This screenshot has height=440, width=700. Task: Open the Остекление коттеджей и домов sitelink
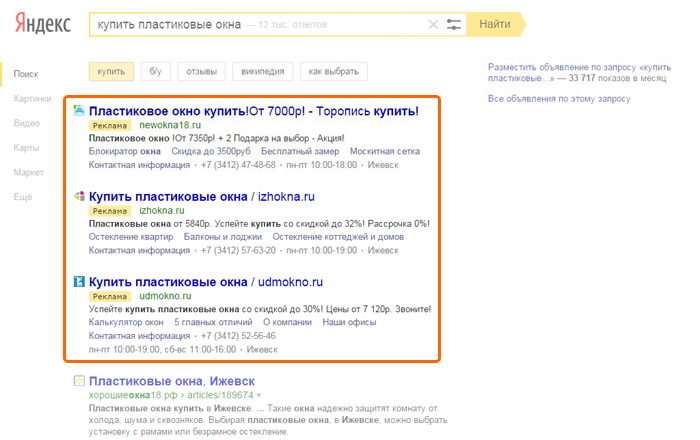(338, 237)
